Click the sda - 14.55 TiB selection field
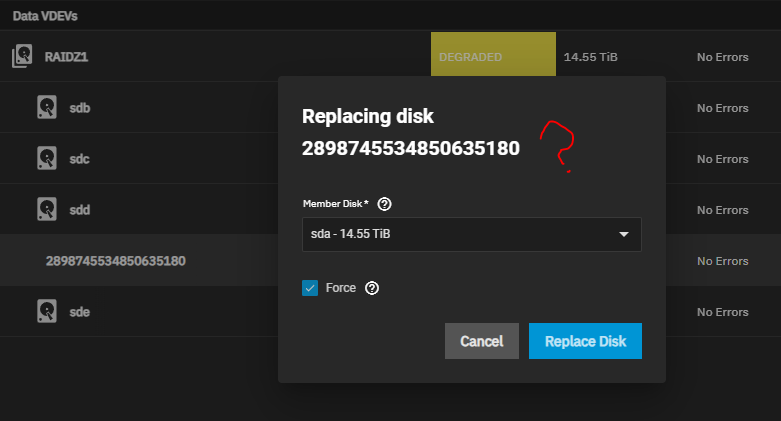Viewport: 781px width, 421px height. (x=460, y=235)
